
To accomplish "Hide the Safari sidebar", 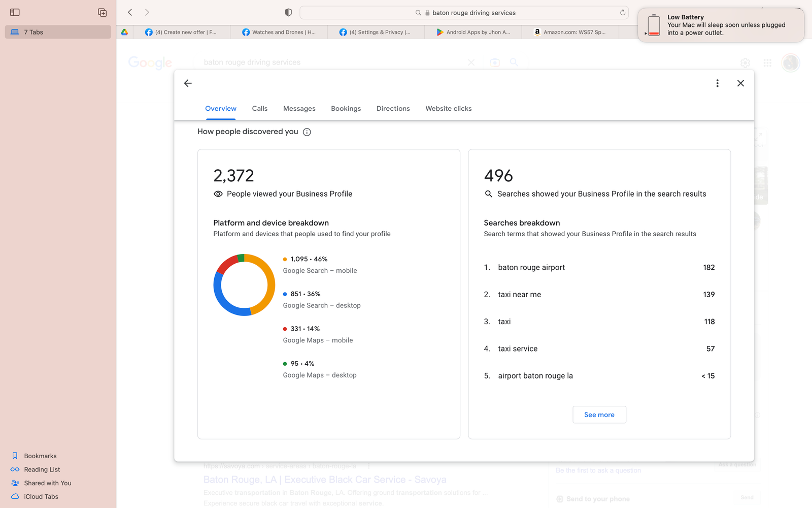I will point(15,12).
